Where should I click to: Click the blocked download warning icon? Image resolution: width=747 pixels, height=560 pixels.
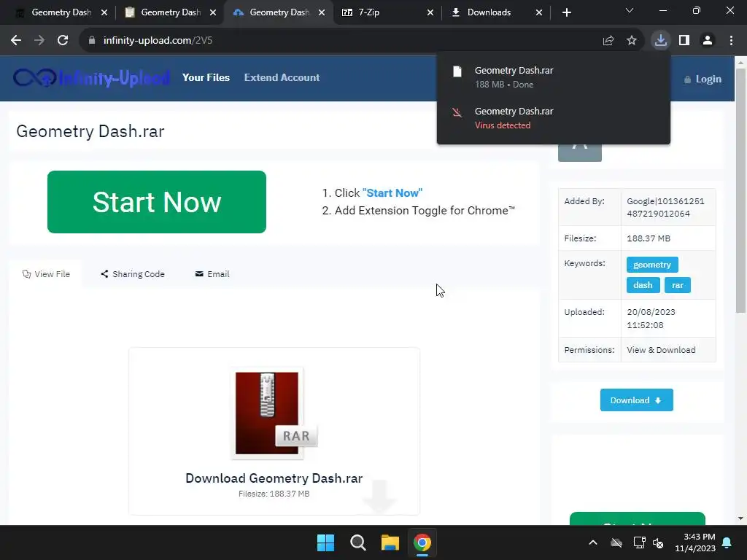[x=457, y=112]
